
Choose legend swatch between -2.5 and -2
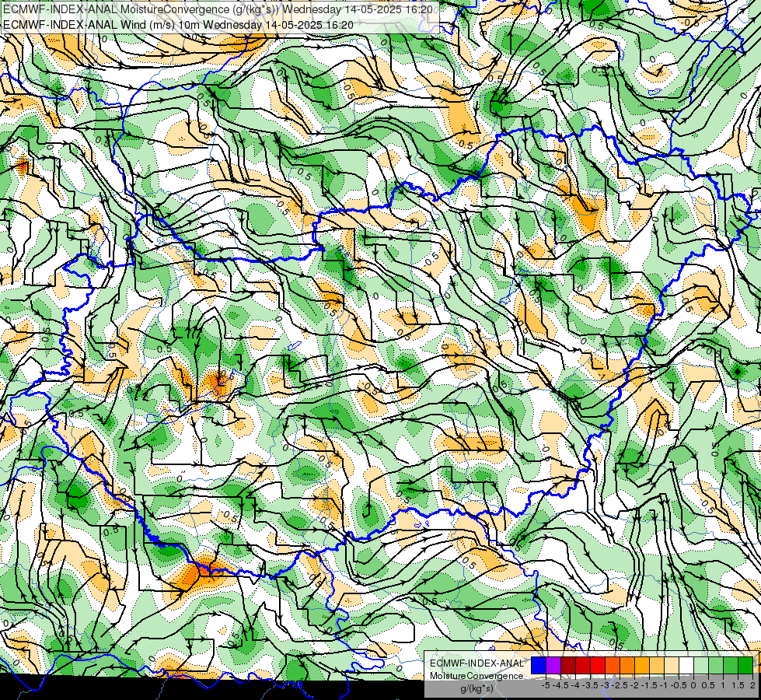coord(627,666)
